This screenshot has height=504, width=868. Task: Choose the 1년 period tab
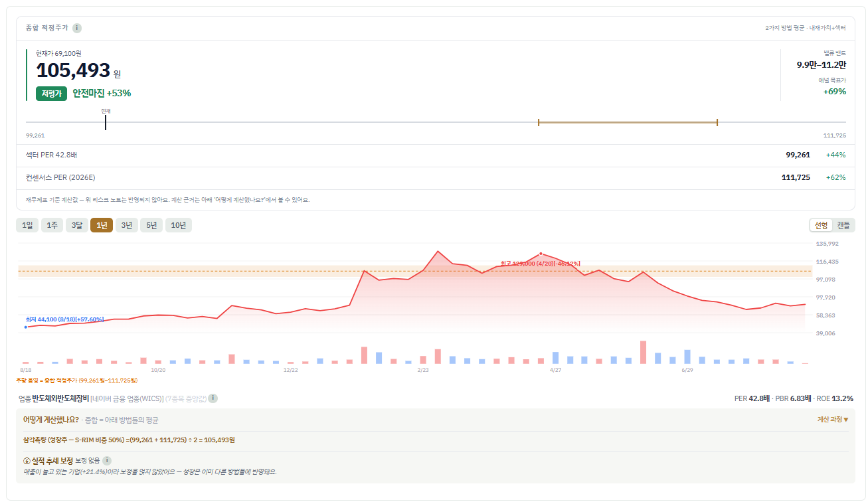[102, 225]
